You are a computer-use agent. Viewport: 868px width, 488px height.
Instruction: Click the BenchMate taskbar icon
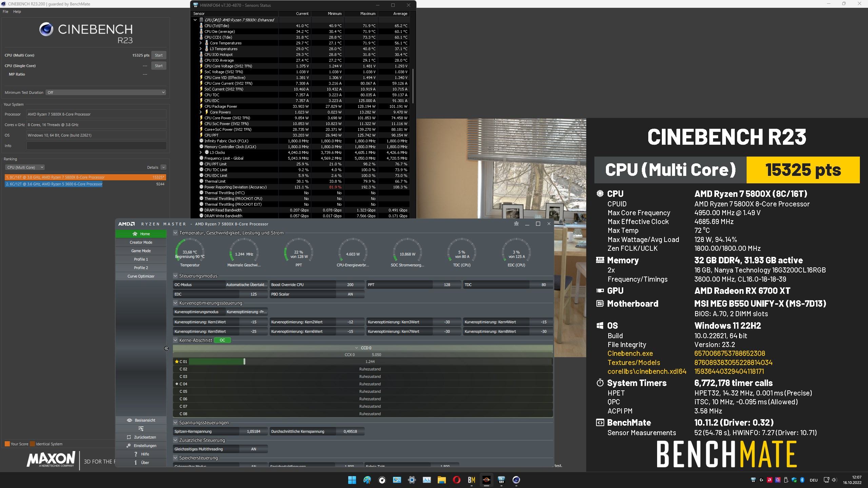click(x=471, y=480)
